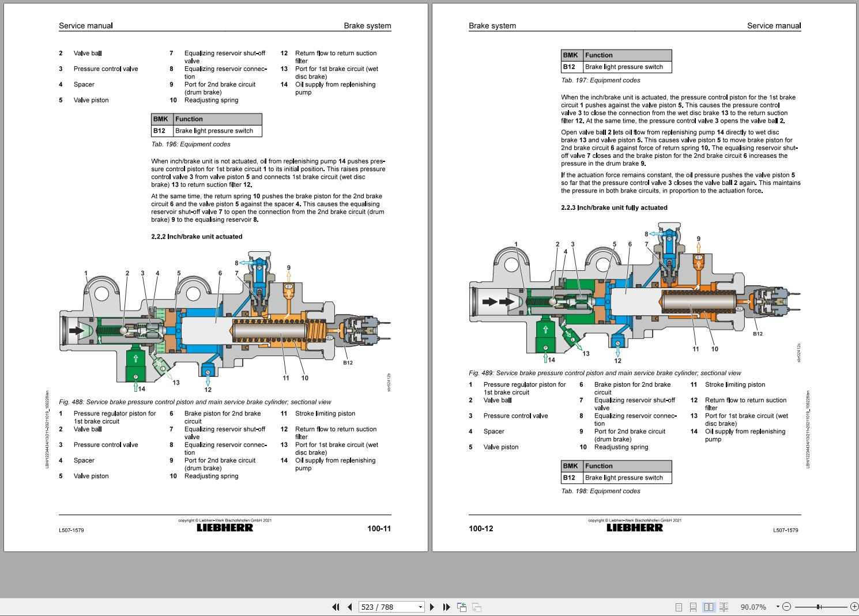Switch to single page layout
Image resolution: width=859 pixels, height=616 pixels.
[679, 607]
